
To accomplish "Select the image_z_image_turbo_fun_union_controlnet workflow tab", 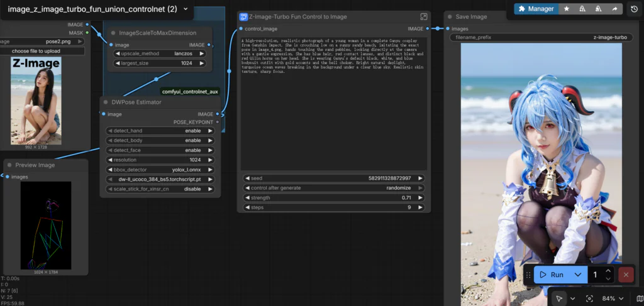I will point(92,9).
